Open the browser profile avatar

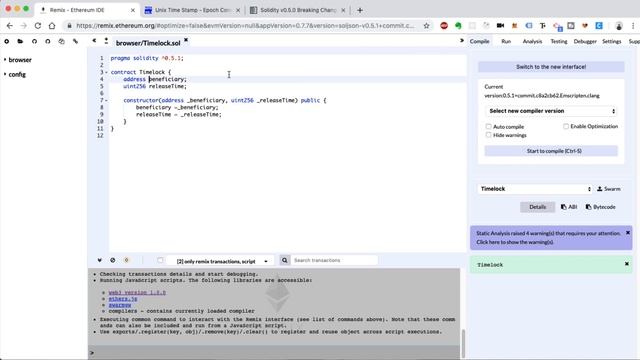pyautogui.click(x=619, y=26)
